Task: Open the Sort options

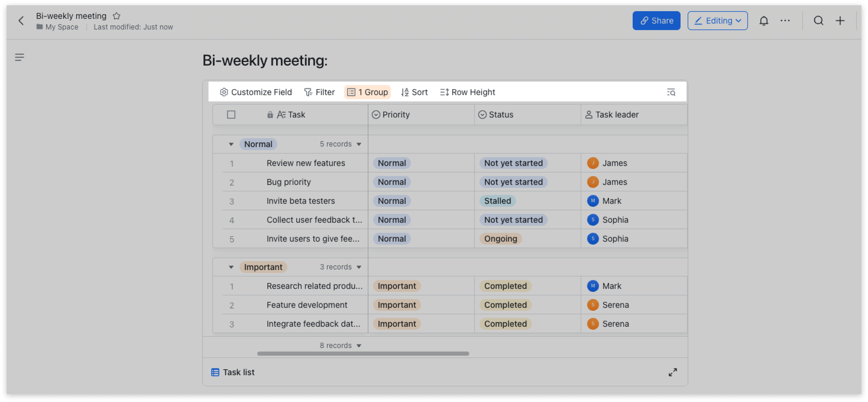Action: point(414,92)
